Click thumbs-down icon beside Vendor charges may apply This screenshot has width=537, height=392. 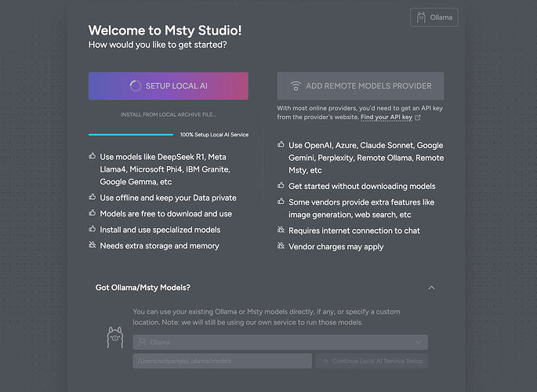(x=281, y=246)
